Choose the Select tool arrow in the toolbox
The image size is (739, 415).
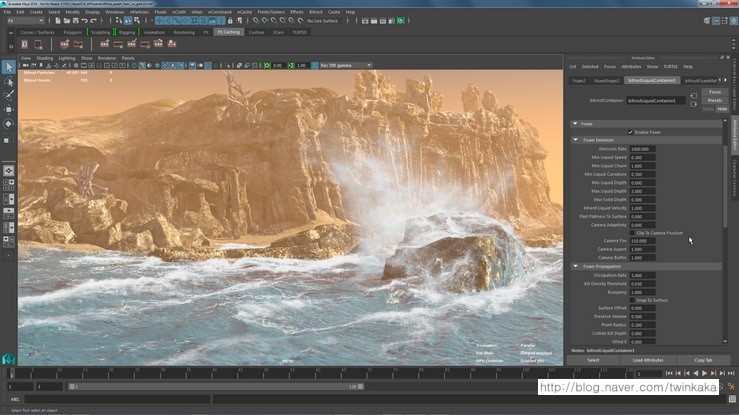point(8,67)
